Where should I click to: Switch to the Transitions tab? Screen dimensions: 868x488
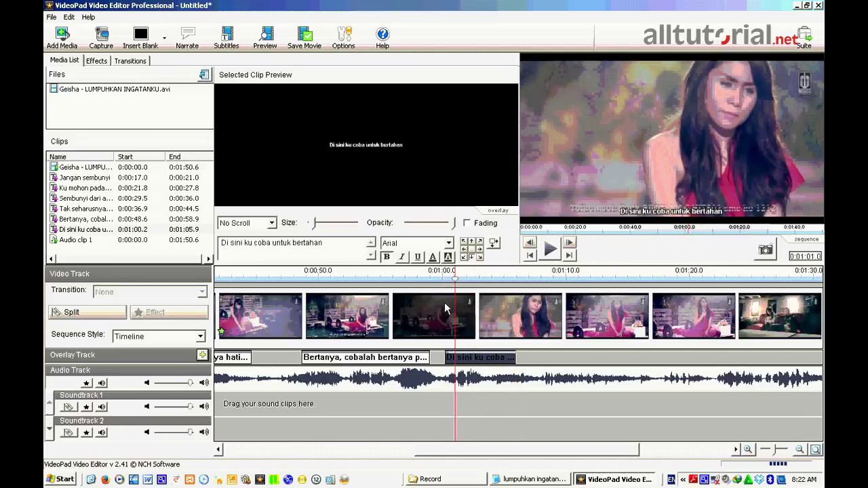(x=130, y=61)
